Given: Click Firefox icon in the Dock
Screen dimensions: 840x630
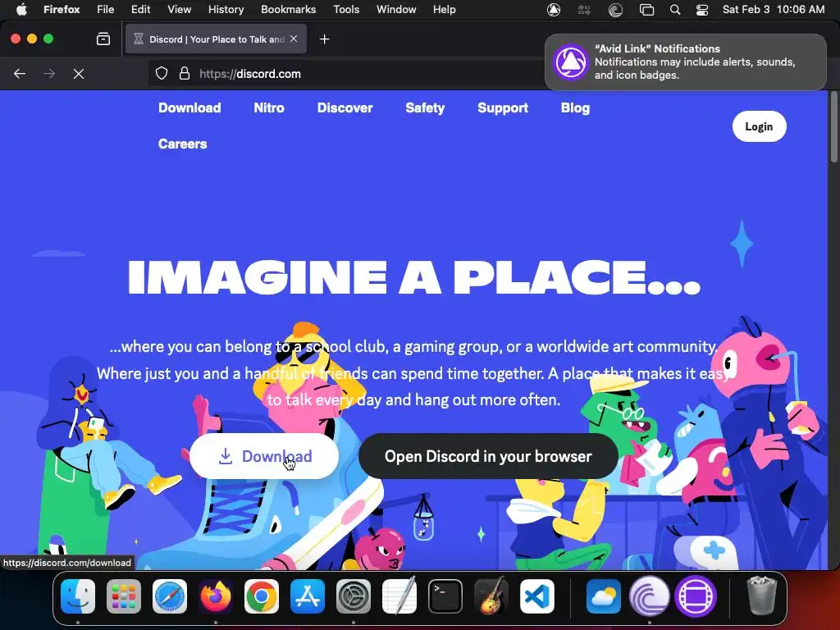Looking at the screenshot, I should tap(216, 596).
